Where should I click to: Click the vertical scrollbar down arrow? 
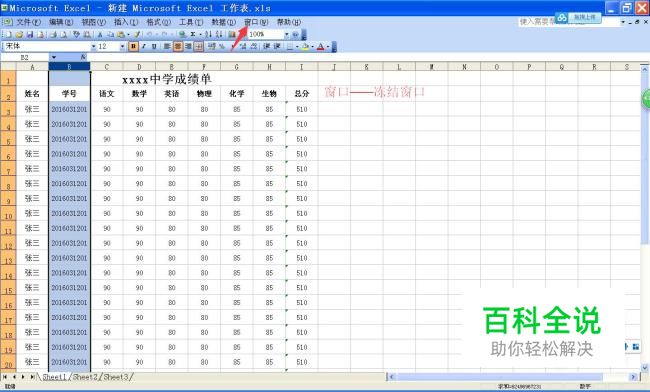coord(645,367)
